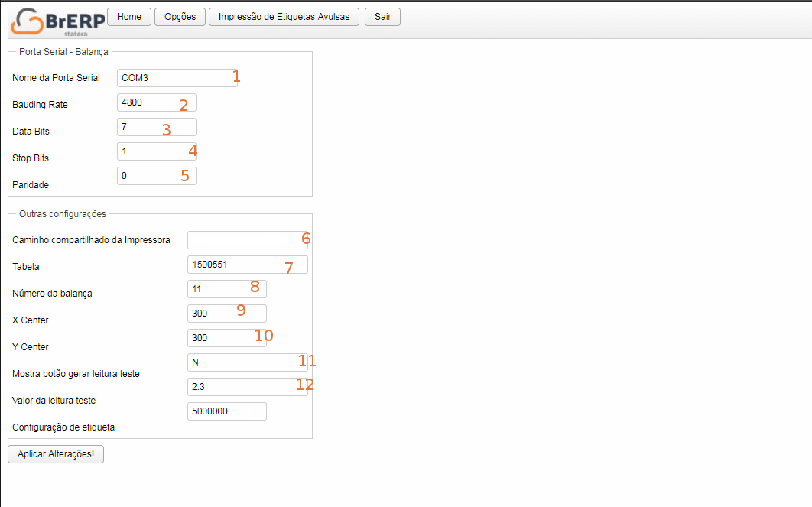
Task: Click the Valor da leitura teste field showing 2.3
Action: (246, 387)
